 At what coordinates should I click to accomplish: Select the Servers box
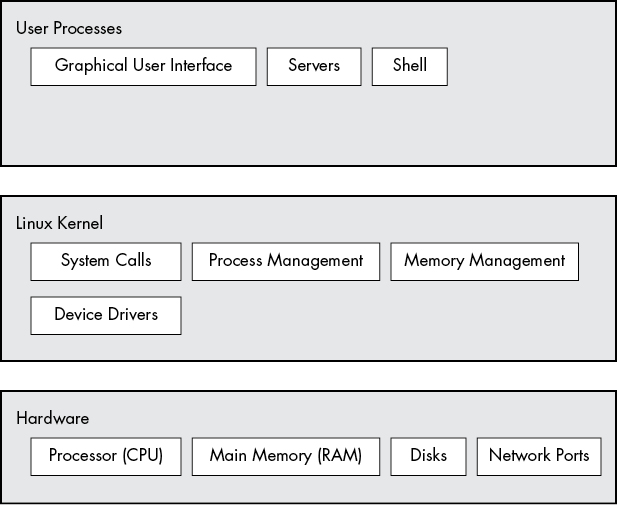pos(314,66)
